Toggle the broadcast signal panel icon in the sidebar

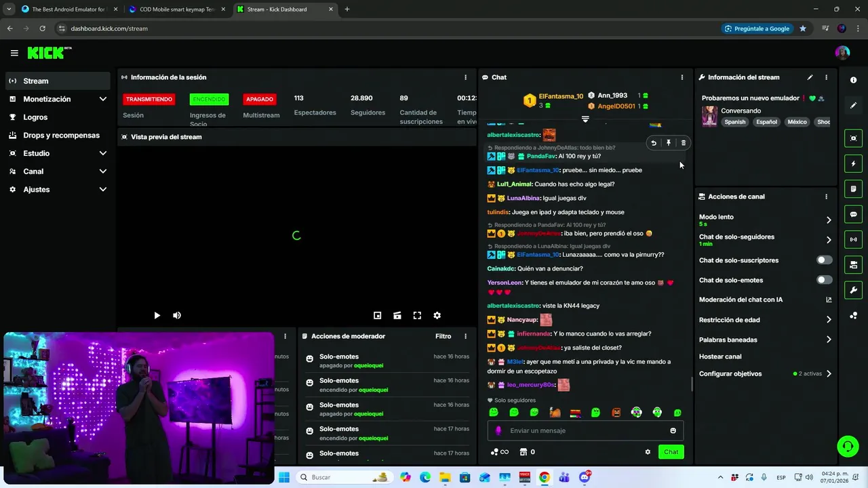tap(853, 239)
